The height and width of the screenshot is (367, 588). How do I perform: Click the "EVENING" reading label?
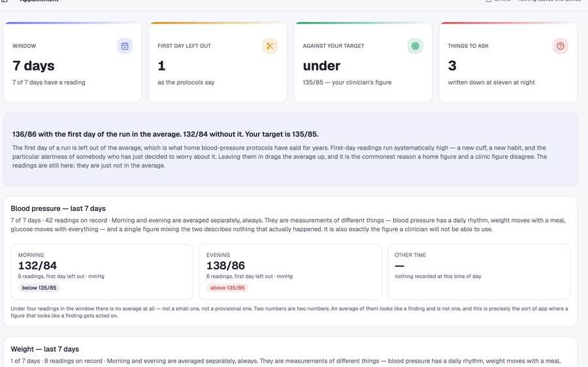pos(218,255)
